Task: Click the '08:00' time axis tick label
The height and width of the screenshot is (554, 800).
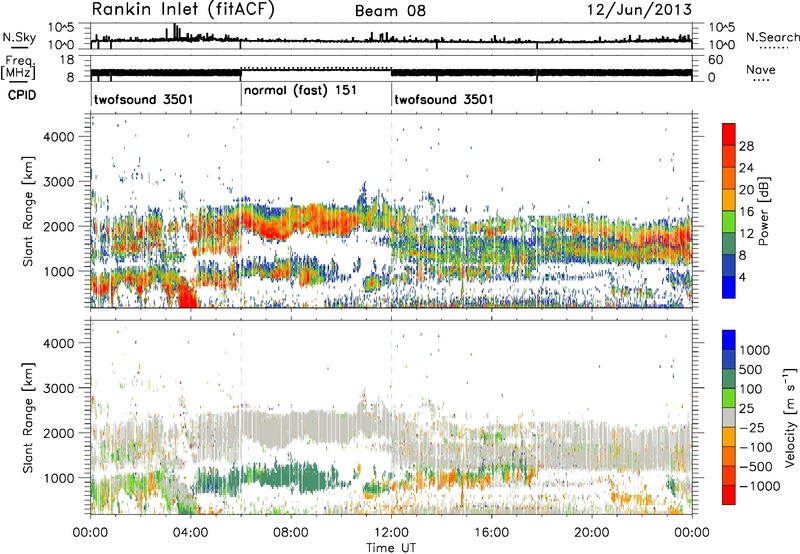Action: 291,533
